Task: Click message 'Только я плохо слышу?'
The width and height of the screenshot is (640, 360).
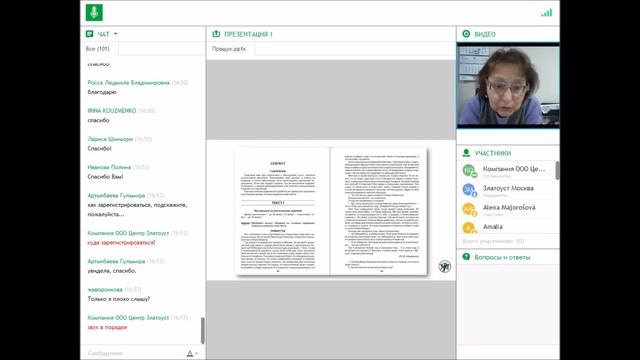Action: click(119, 299)
